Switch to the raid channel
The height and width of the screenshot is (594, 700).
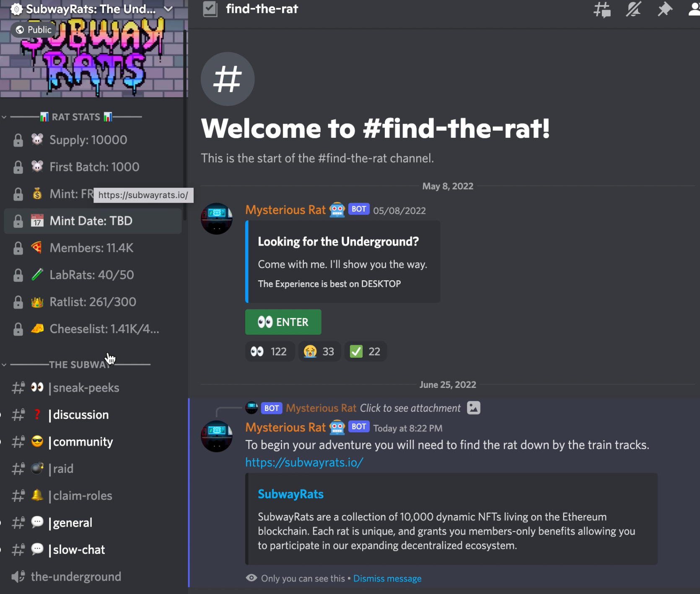click(93, 469)
